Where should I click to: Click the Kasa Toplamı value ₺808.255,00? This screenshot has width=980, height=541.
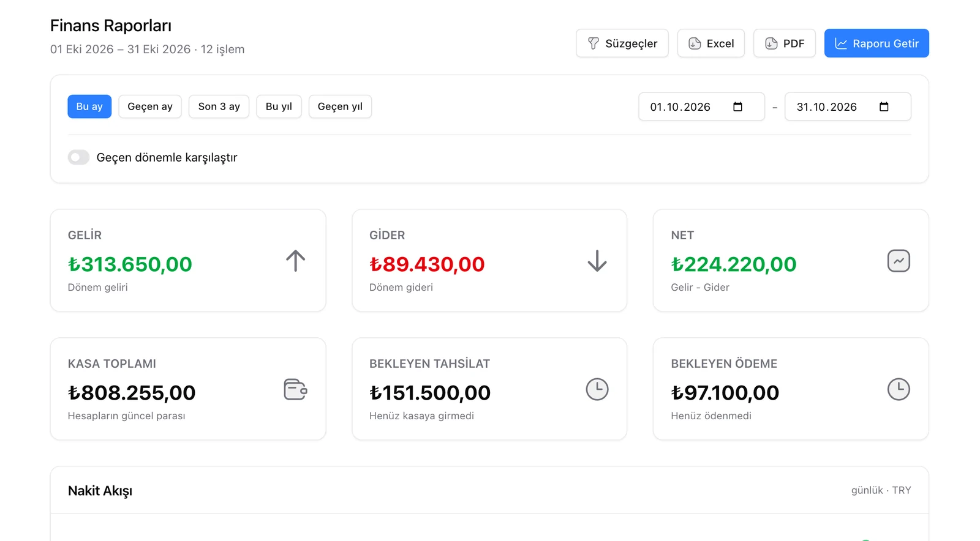point(132,392)
